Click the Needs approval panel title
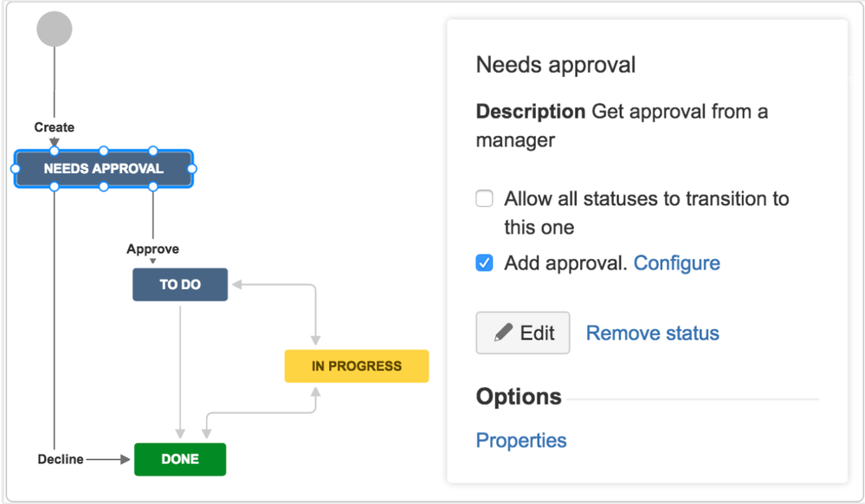This screenshot has height=504, width=865. click(x=556, y=65)
